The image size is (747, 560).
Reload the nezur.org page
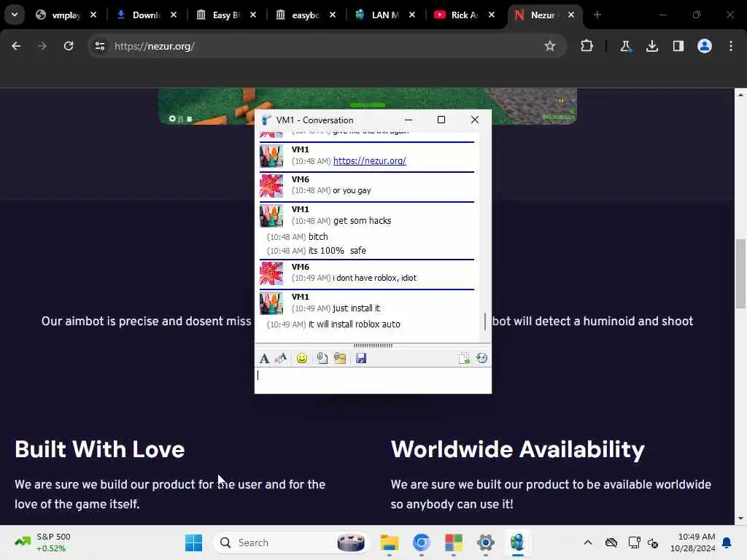(x=69, y=46)
